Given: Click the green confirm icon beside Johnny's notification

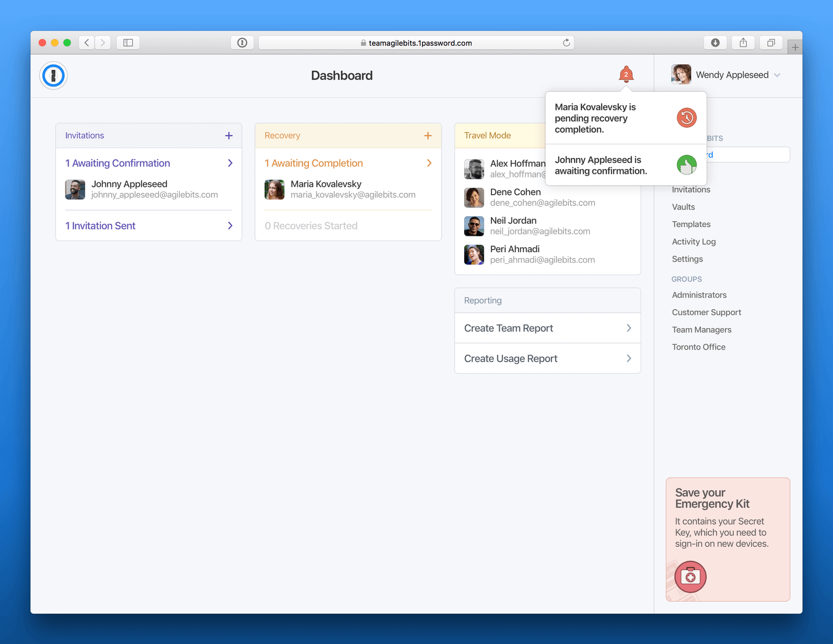Looking at the screenshot, I should point(687,165).
